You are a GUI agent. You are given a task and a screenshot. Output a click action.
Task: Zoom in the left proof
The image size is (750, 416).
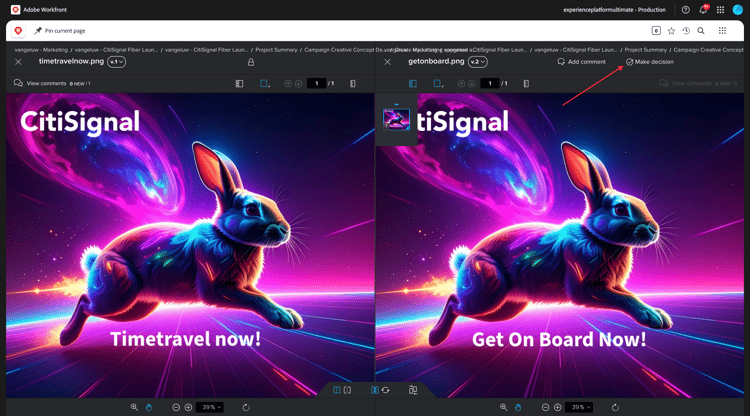[x=188, y=407]
